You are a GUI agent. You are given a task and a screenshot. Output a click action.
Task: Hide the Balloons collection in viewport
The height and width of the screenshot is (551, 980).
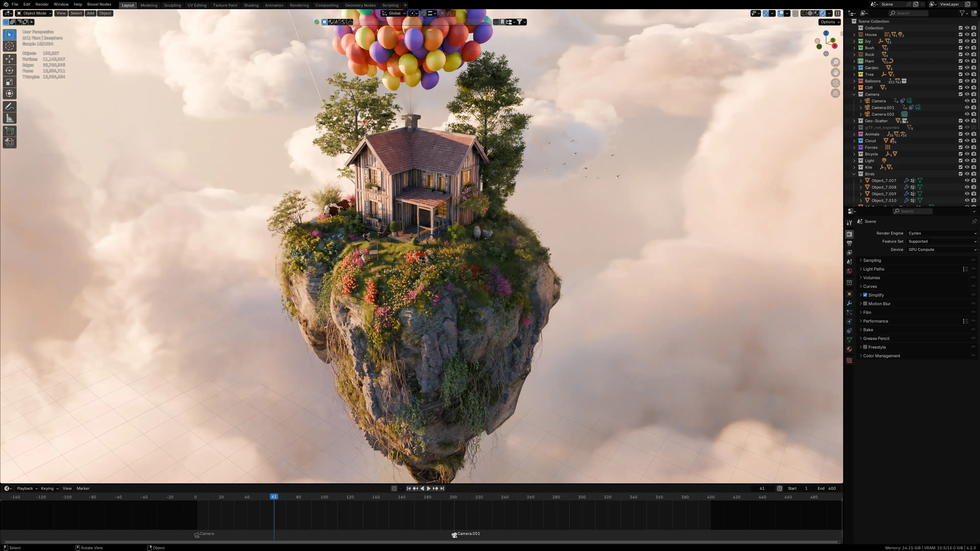(x=967, y=81)
